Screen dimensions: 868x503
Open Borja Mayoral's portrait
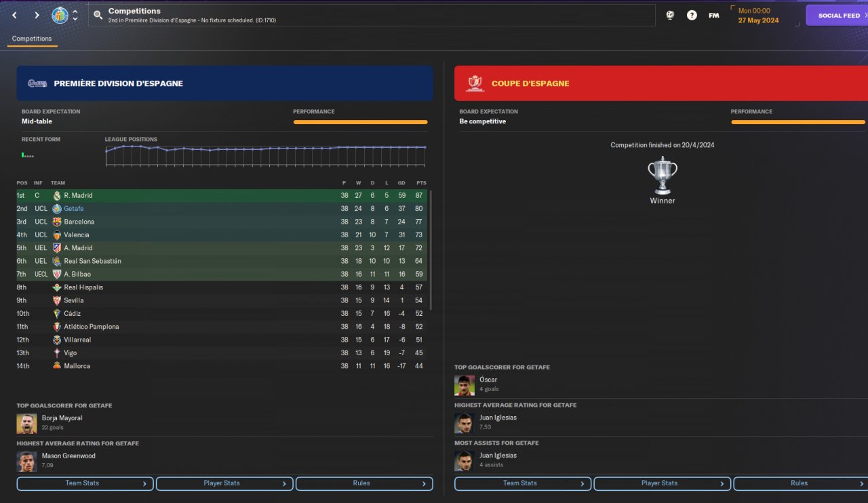point(27,424)
